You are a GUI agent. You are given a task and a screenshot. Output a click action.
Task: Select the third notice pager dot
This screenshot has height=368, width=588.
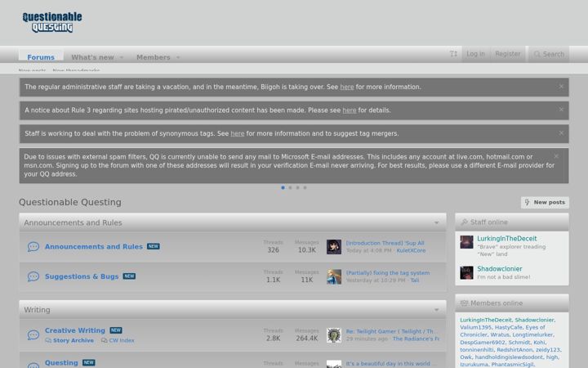click(x=297, y=187)
